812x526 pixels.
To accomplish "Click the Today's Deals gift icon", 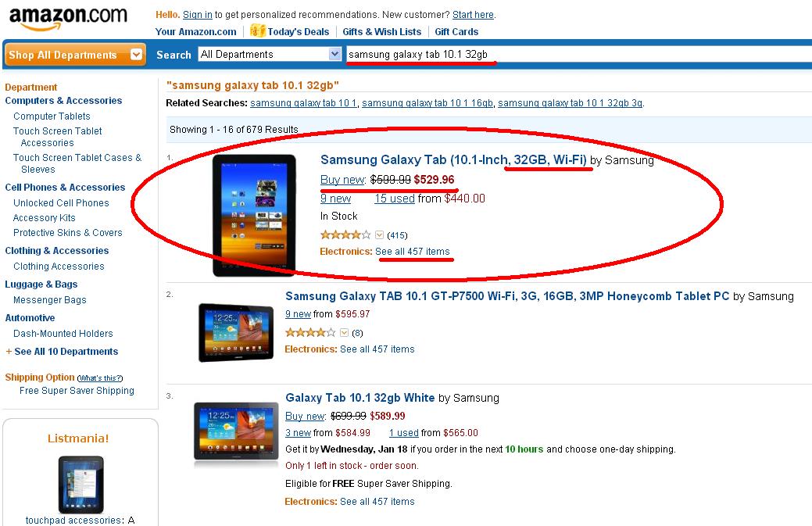I will [258, 31].
